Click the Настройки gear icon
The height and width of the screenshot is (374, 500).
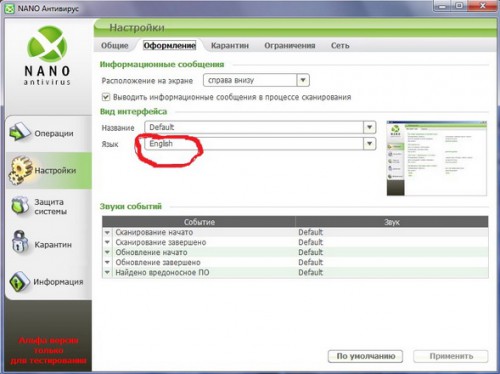(20, 171)
